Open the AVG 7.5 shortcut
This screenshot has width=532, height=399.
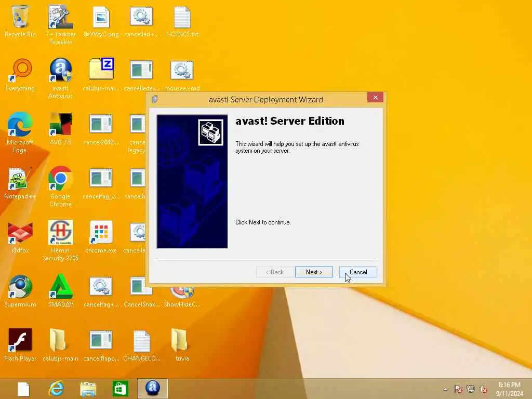[60, 129]
